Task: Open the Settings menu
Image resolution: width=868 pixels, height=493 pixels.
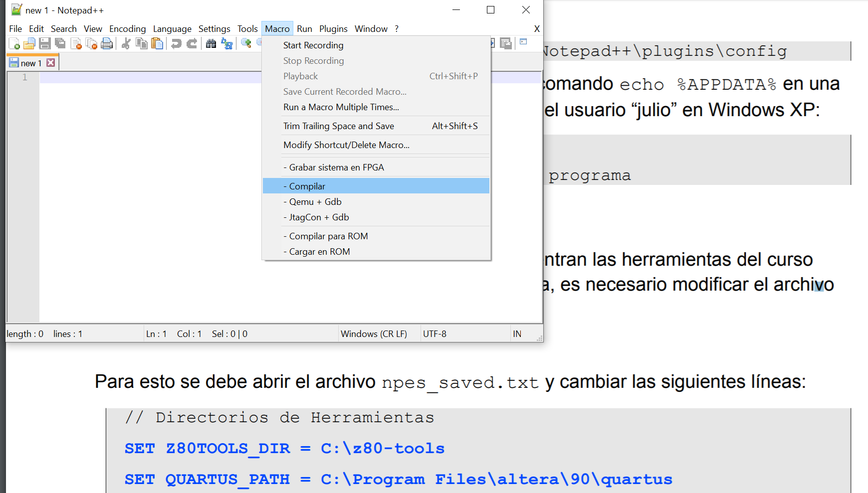Action: point(215,28)
